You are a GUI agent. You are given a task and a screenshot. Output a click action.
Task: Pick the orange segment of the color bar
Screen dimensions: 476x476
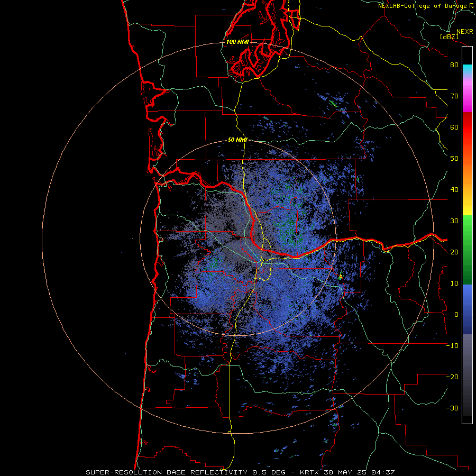click(x=467, y=173)
